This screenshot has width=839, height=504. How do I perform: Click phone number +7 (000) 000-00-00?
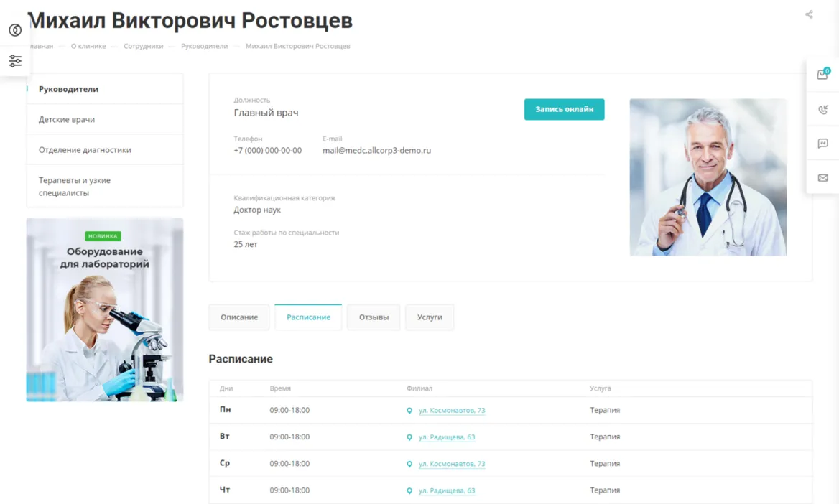point(267,150)
